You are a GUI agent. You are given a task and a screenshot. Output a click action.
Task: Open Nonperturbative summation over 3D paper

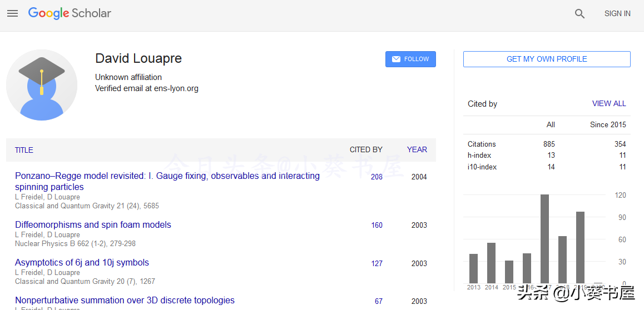(125, 300)
